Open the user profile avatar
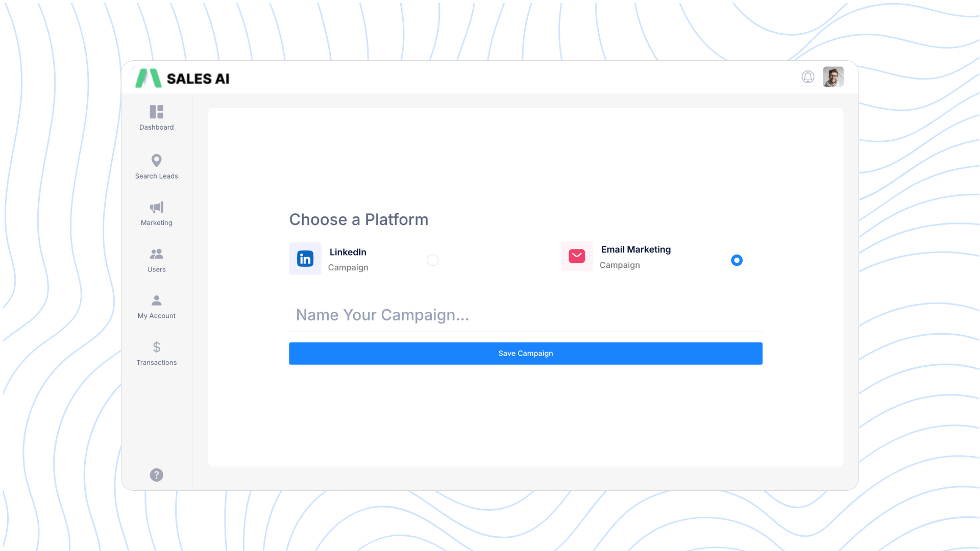Screen dimensions: 980x551 tap(833, 77)
